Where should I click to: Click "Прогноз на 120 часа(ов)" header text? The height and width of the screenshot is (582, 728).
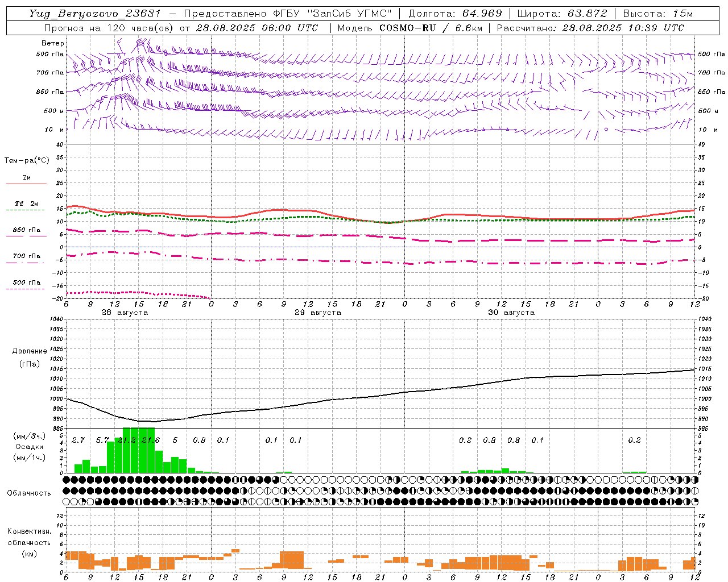coord(109,28)
